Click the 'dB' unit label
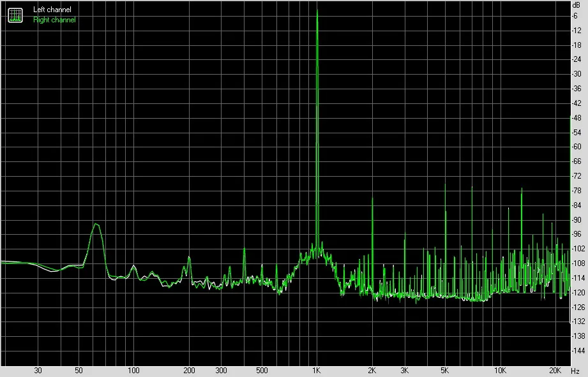 click(x=576, y=5)
